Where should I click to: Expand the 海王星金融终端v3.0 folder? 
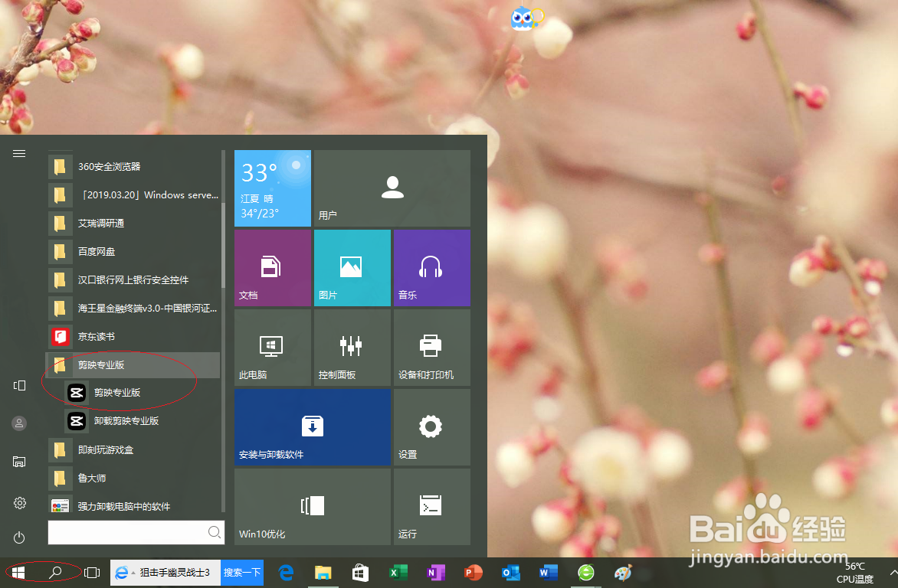pos(133,309)
